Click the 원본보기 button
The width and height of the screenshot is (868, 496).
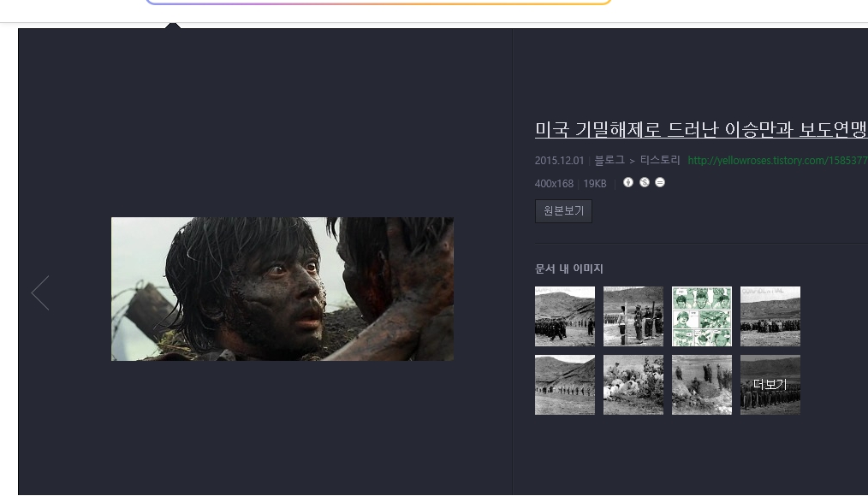click(563, 210)
